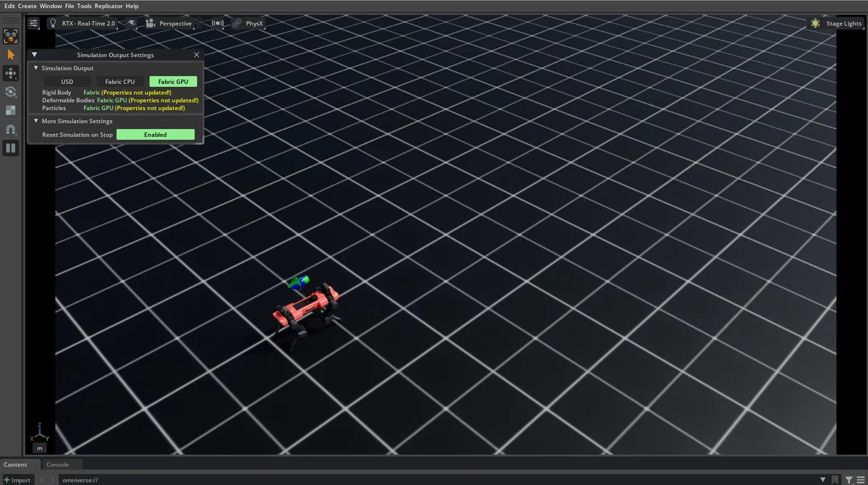Open the Window menu
The image size is (868, 485).
click(x=51, y=6)
